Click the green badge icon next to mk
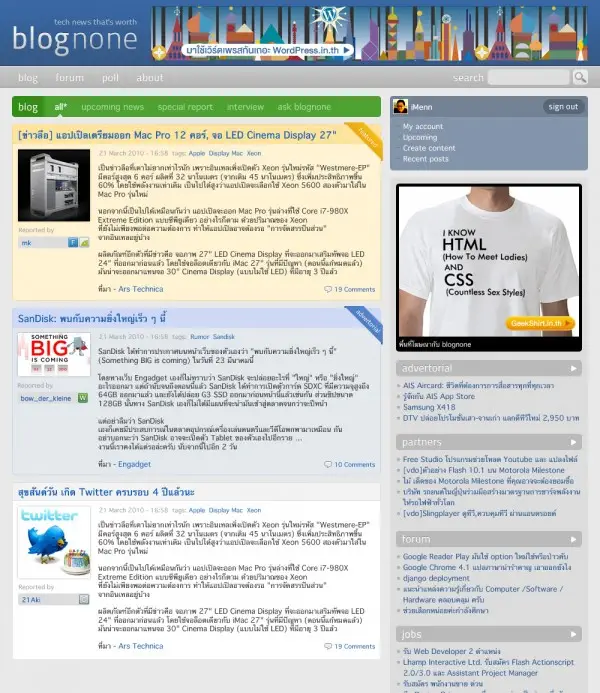600x693 pixels. 84,242
